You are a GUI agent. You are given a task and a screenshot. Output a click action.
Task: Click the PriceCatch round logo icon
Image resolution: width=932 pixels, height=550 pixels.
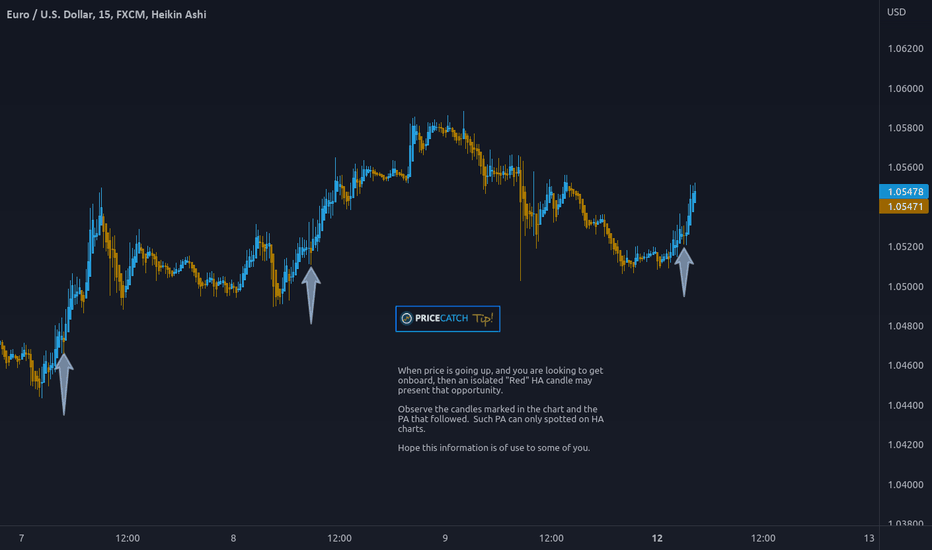407,319
